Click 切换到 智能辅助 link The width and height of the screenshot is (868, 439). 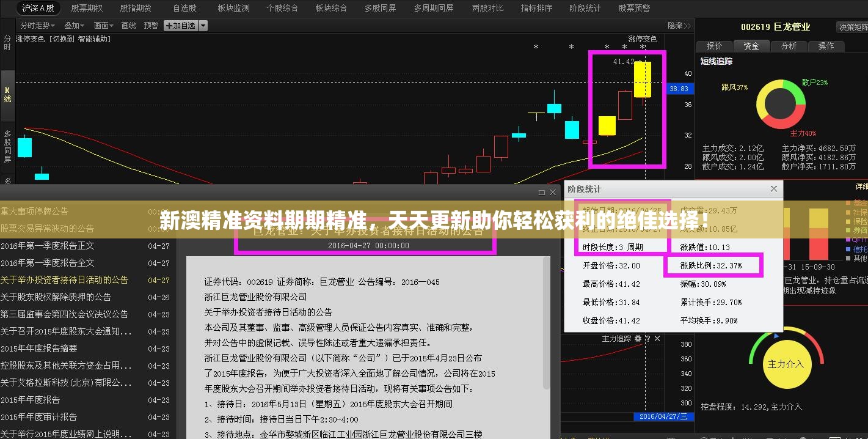(x=80, y=39)
